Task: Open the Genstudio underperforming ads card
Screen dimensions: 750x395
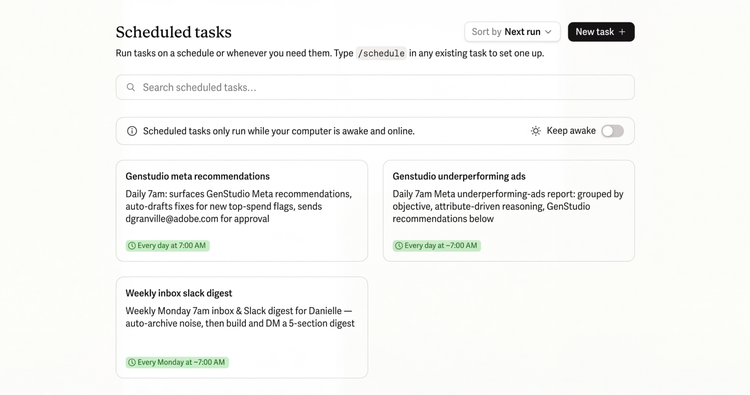Action: tap(508, 211)
